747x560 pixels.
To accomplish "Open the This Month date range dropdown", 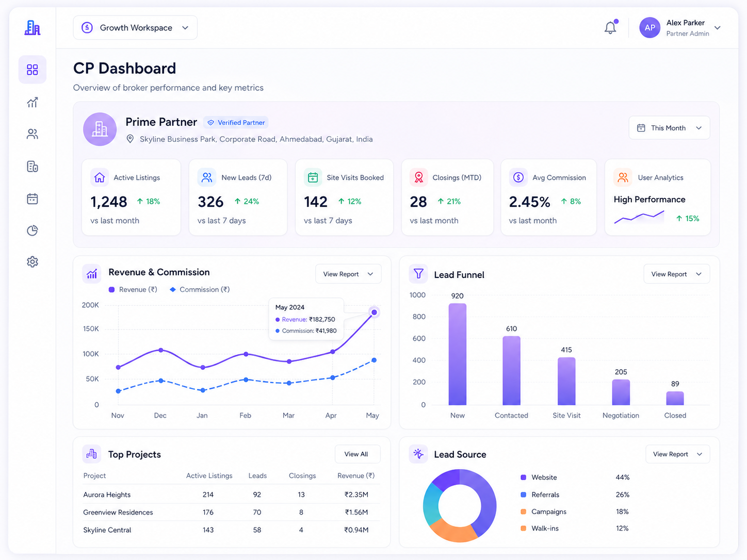I will (x=669, y=128).
